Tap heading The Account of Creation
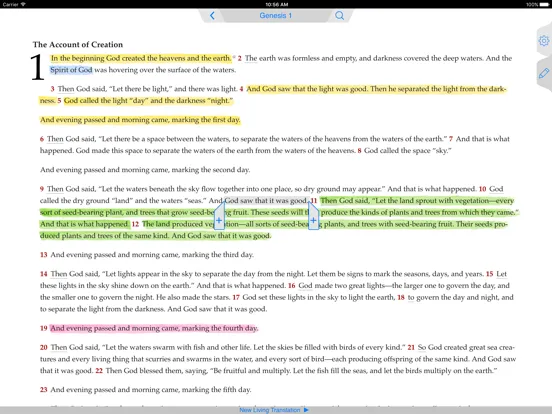Viewport: 552px width, 414px height. pos(78,45)
